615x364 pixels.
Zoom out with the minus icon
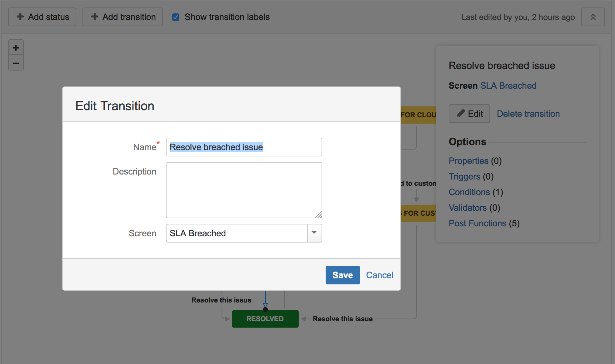point(16,63)
